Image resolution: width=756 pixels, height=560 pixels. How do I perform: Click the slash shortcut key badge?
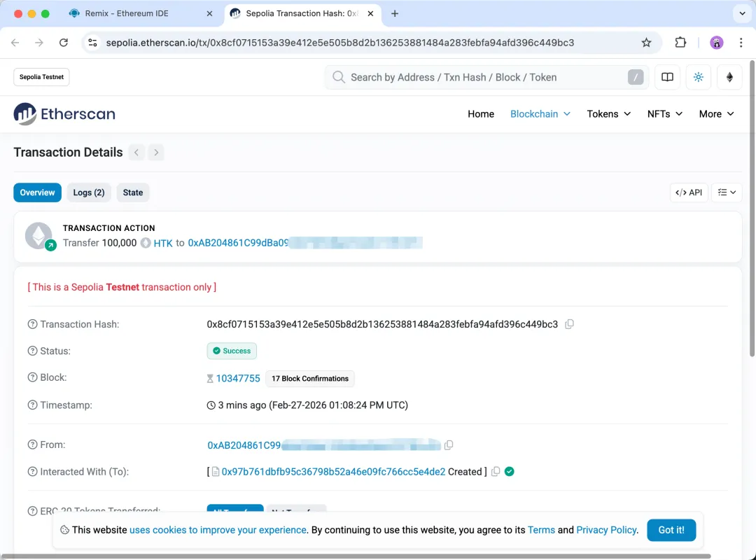[x=636, y=77]
